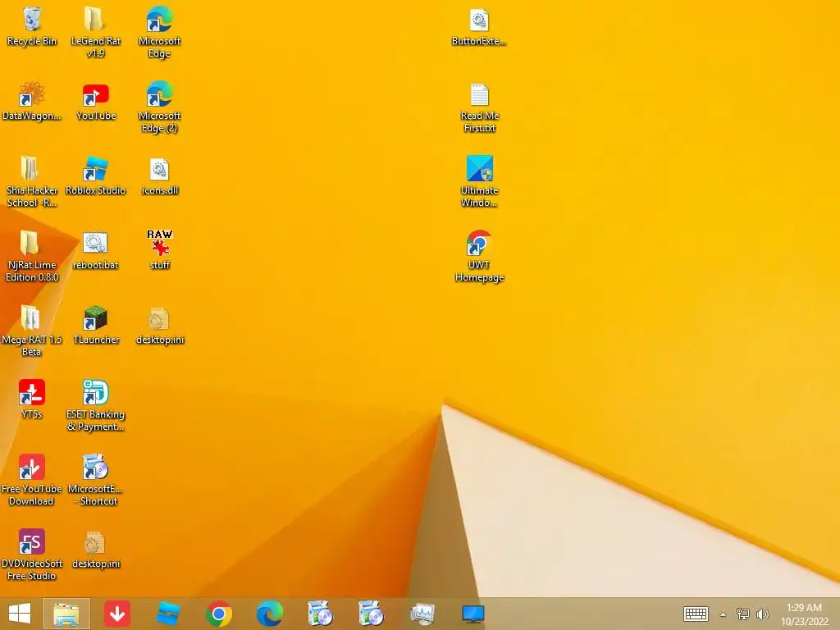Select the DVDVideoSoft Free Studio shortcut
The height and width of the screenshot is (630, 840).
coord(32,555)
